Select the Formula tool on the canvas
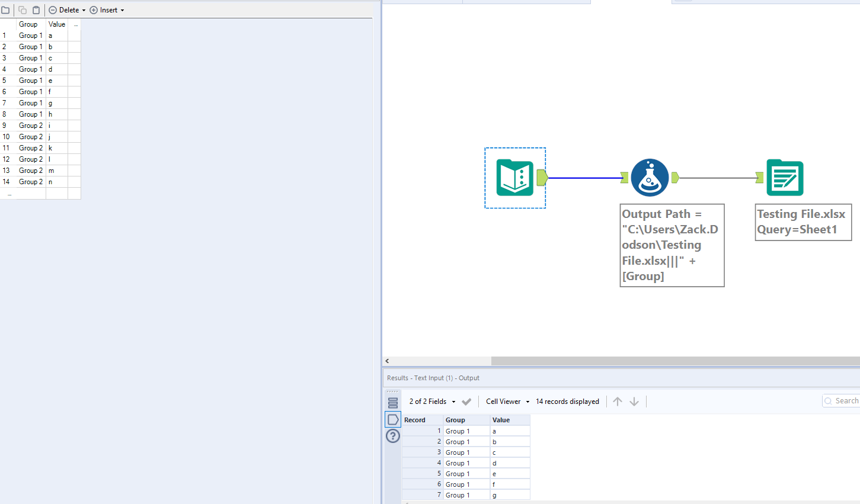The width and height of the screenshot is (860, 504). click(650, 177)
